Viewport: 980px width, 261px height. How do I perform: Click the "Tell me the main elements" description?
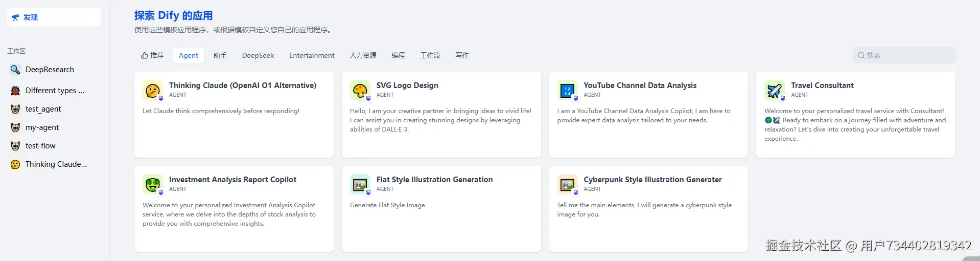(x=644, y=210)
